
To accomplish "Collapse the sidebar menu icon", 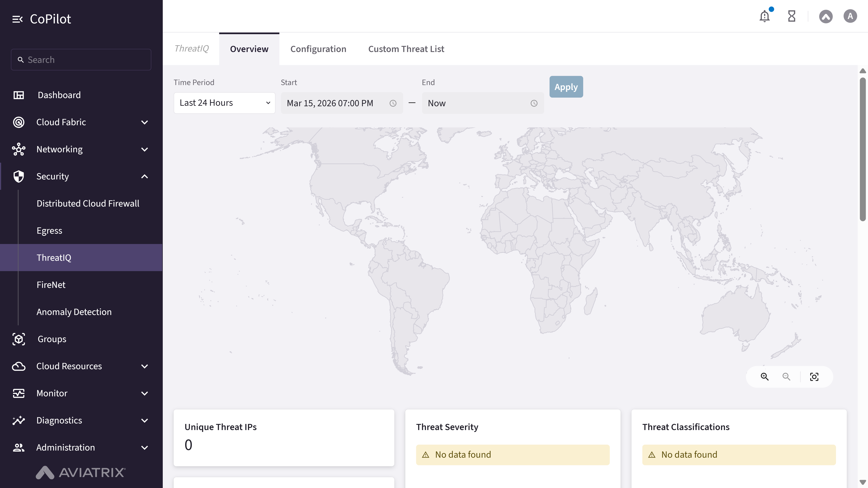I will [17, 19].
